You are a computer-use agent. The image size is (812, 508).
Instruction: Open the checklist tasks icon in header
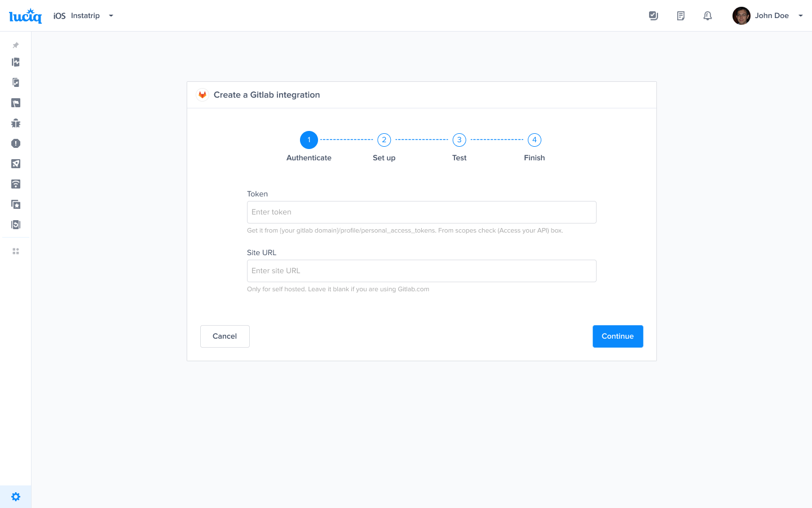click(x=654, y=16)
